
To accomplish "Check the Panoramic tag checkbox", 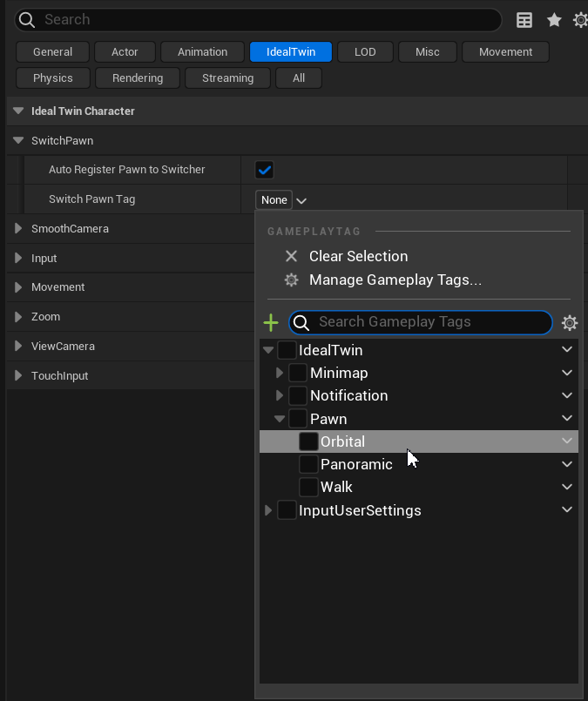I will [x=308, y=464].
